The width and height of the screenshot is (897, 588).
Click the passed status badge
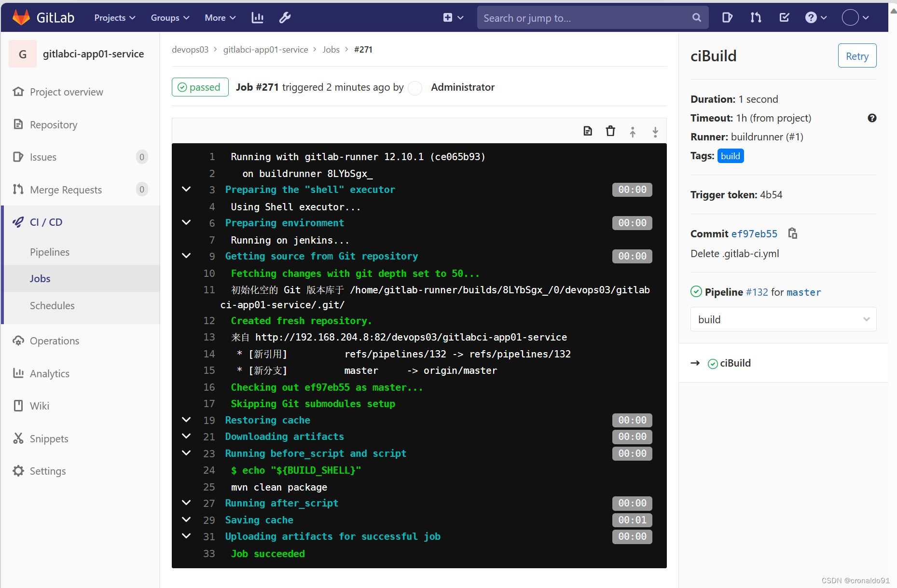tap(200, 87)
